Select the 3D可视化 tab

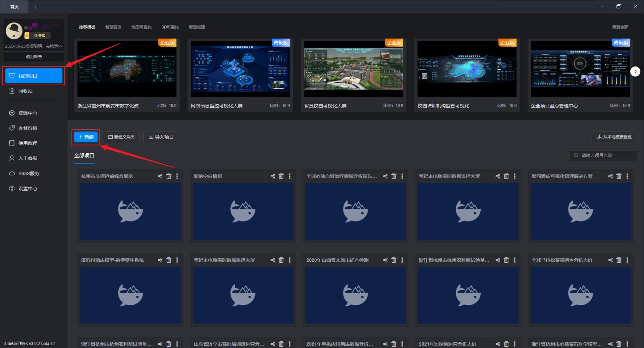tap(170, 27)
